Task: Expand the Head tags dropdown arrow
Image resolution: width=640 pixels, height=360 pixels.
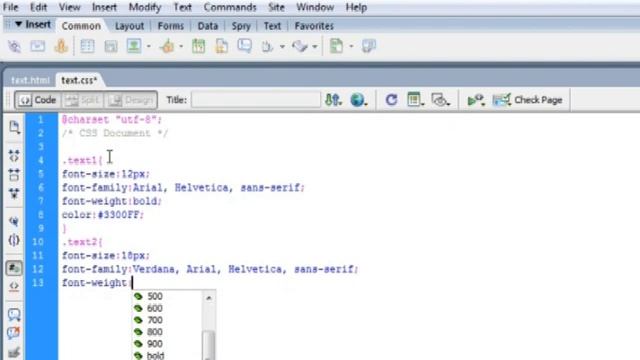Action: coord(282,47)
